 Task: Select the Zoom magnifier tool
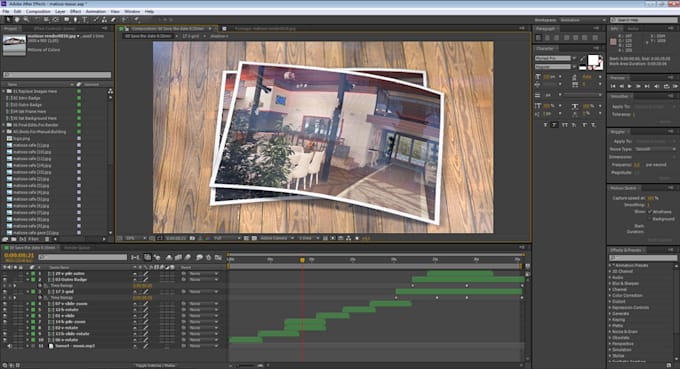[x=26, y=20]
